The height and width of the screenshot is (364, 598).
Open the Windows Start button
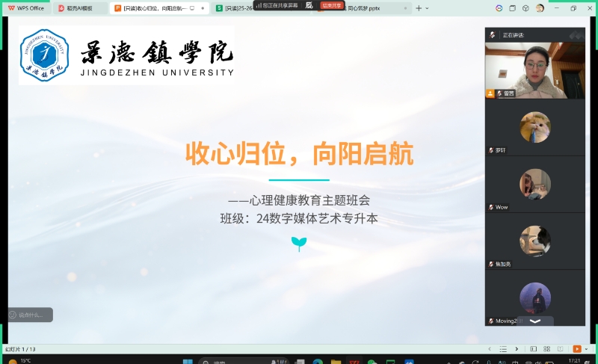pos(188,362)
